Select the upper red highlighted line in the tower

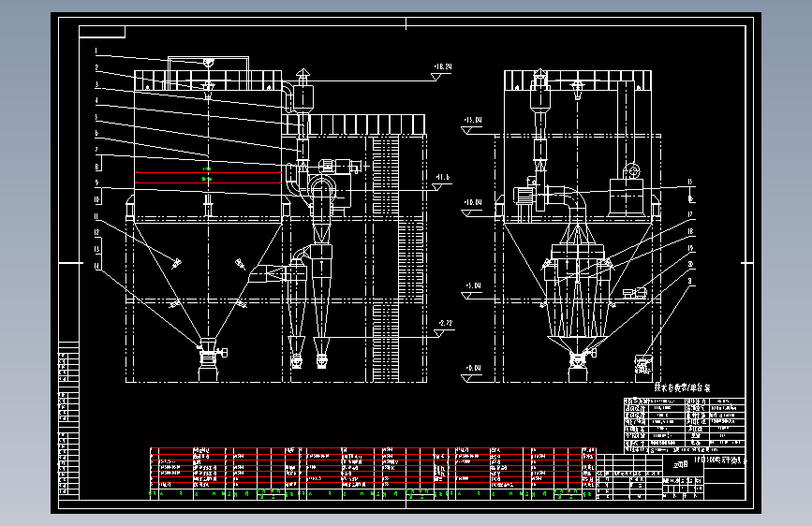[x=208, y=172]
